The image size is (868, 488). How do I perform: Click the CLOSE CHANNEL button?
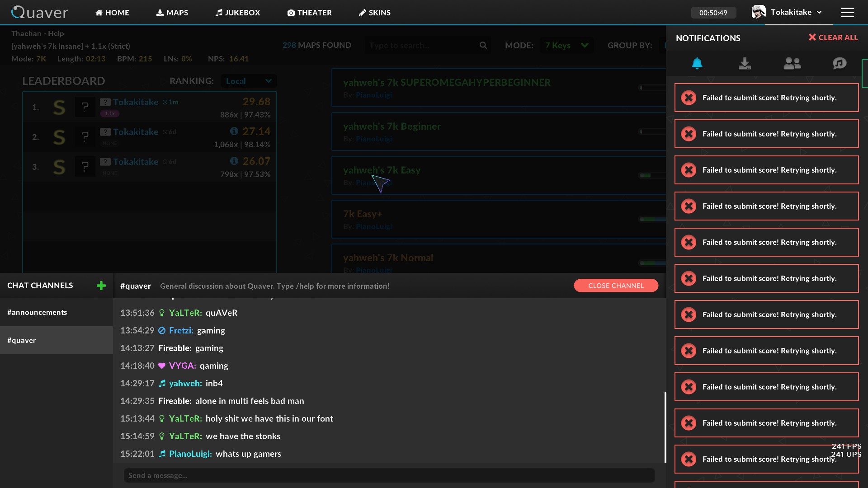pos(616,286)
